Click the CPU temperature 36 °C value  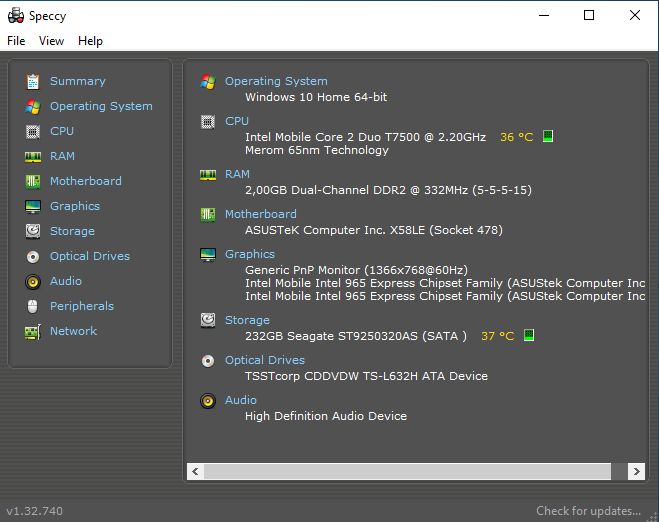[x=517, y=137]
